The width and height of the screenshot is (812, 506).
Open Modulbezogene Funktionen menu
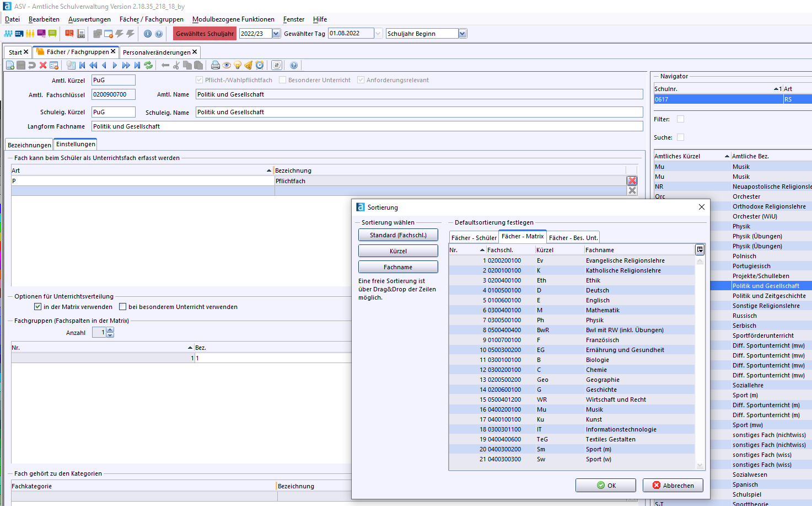pos(233,19)
